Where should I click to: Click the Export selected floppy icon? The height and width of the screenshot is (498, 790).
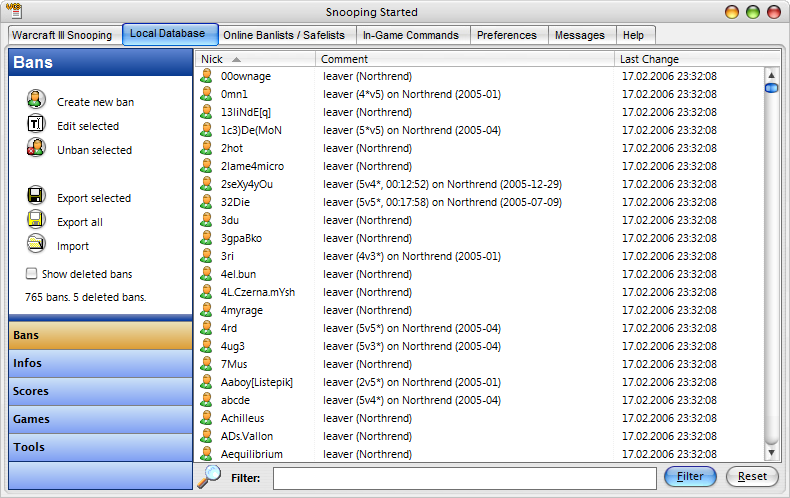coord(36,196)
